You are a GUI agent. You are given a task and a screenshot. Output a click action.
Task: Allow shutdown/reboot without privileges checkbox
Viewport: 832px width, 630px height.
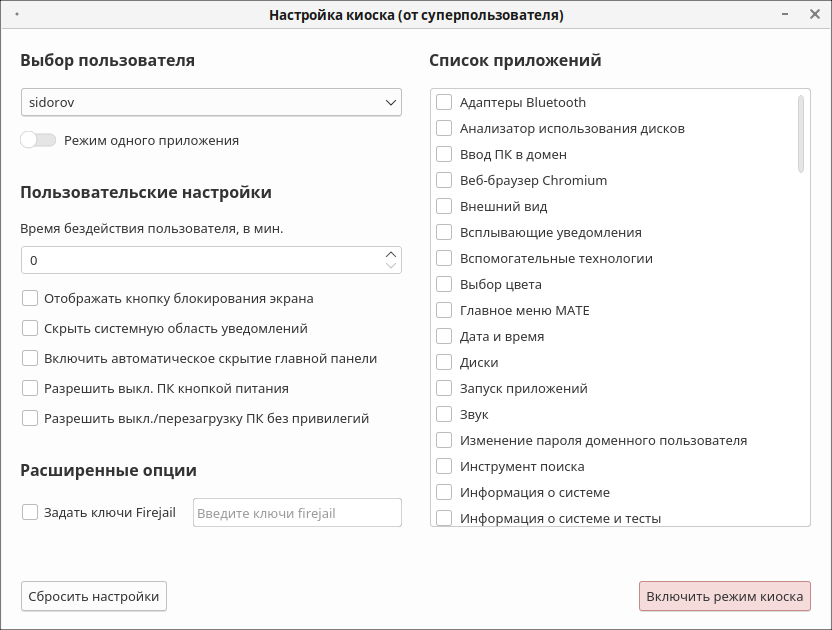tap(30, 418)
